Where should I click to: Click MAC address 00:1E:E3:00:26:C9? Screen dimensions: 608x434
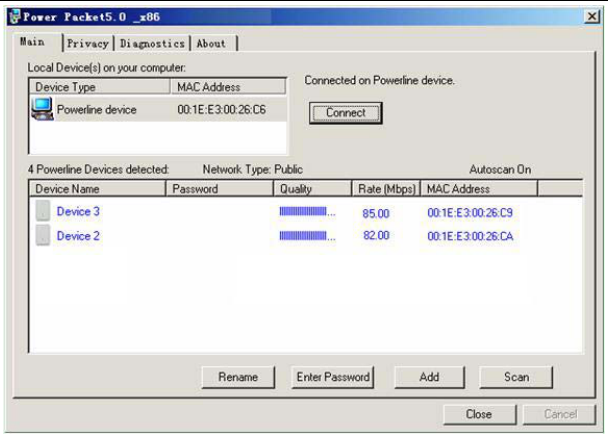tap(470, 213)
